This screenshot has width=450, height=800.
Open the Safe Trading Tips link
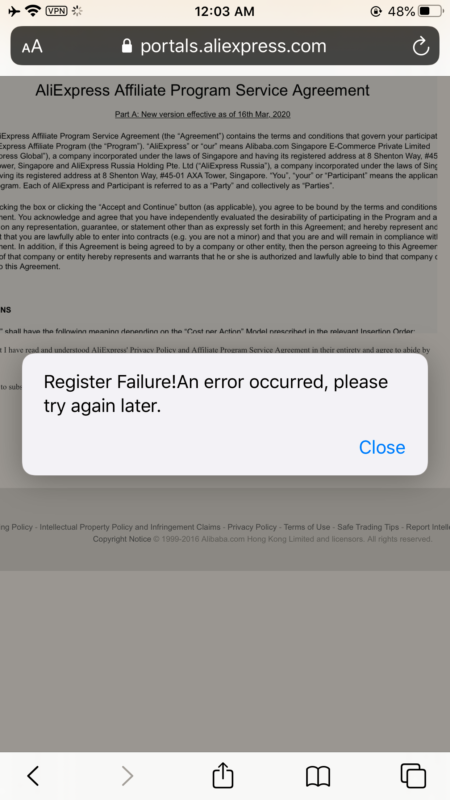point(368,527)
